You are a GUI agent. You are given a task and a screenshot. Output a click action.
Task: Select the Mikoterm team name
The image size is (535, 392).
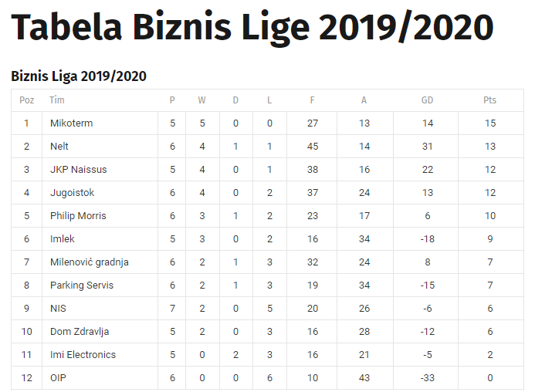point(71,123)
